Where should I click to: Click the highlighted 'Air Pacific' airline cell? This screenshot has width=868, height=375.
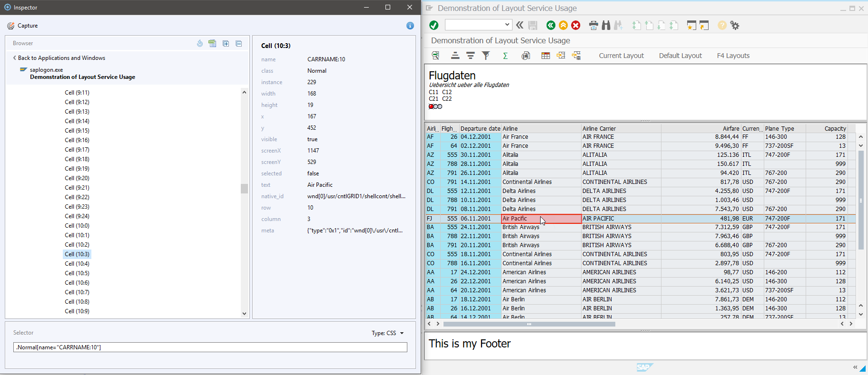[x=542, y=219]
